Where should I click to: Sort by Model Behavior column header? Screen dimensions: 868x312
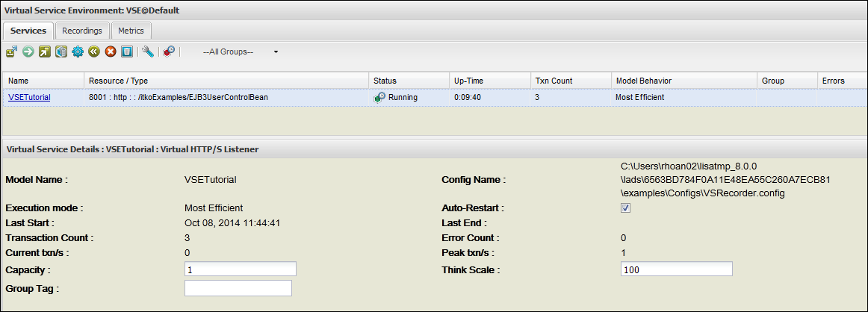(x=683, y=81)
